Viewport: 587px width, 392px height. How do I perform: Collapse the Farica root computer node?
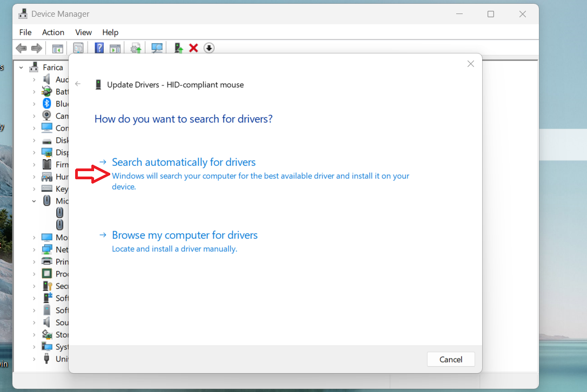click(21, 67)
